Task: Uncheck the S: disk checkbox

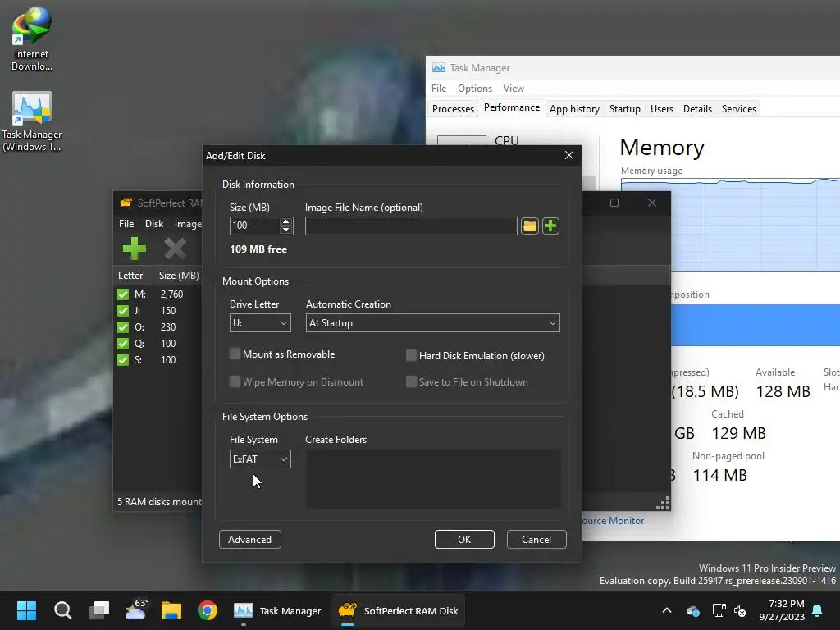Action: pyautogui.click(x=123, y=360)
